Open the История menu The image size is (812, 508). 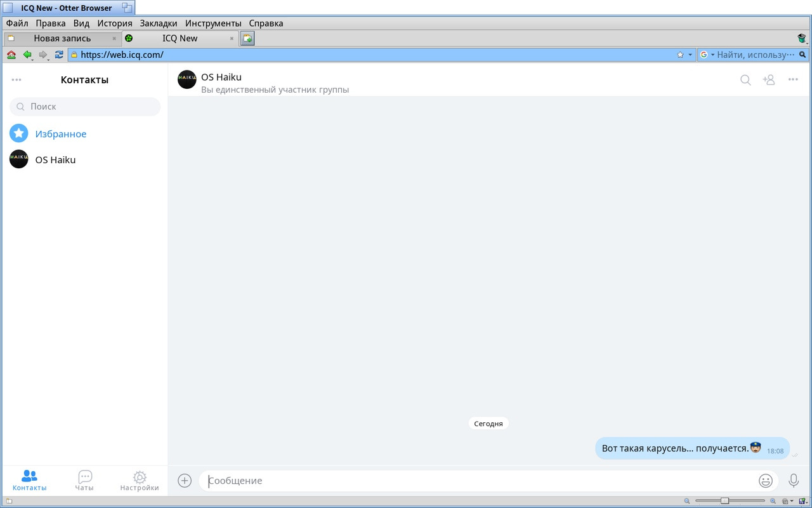115,23
